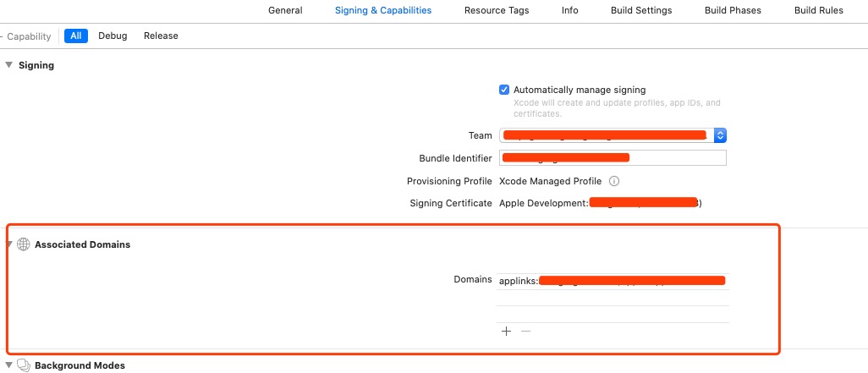Open the General tab

coord(285,10)
